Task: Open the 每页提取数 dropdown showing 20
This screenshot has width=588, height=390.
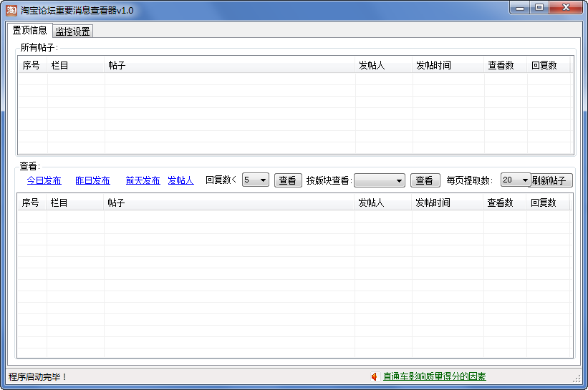Action: pos(516,180)
